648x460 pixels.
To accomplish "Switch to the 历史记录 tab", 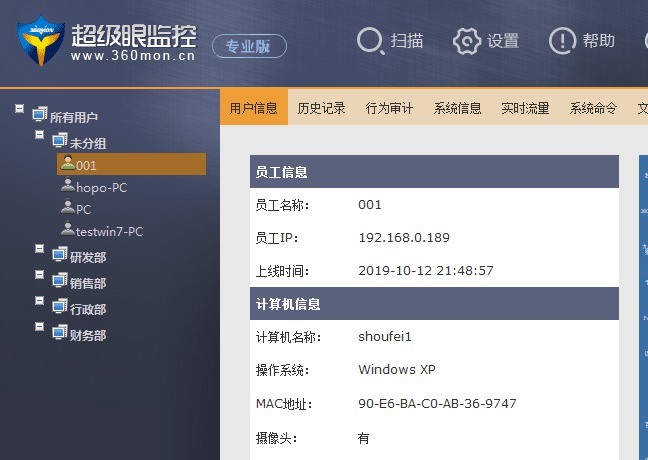I will [321, 108].
